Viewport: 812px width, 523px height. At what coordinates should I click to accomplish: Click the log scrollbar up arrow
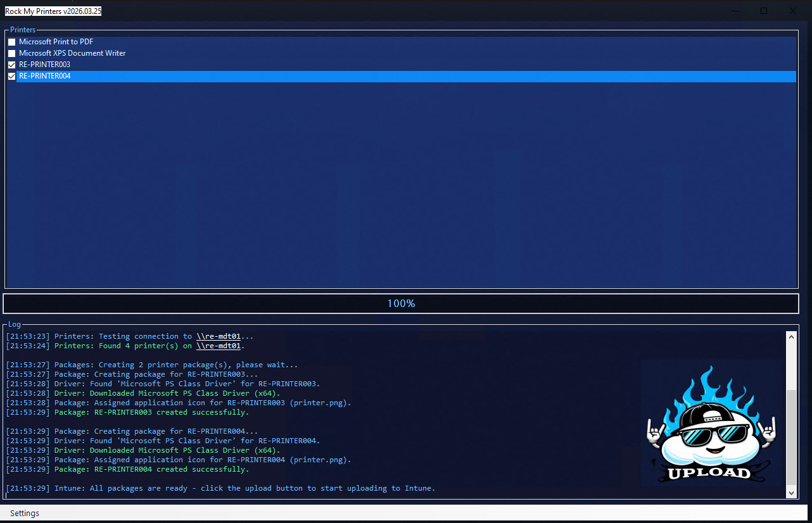[791, 337]
